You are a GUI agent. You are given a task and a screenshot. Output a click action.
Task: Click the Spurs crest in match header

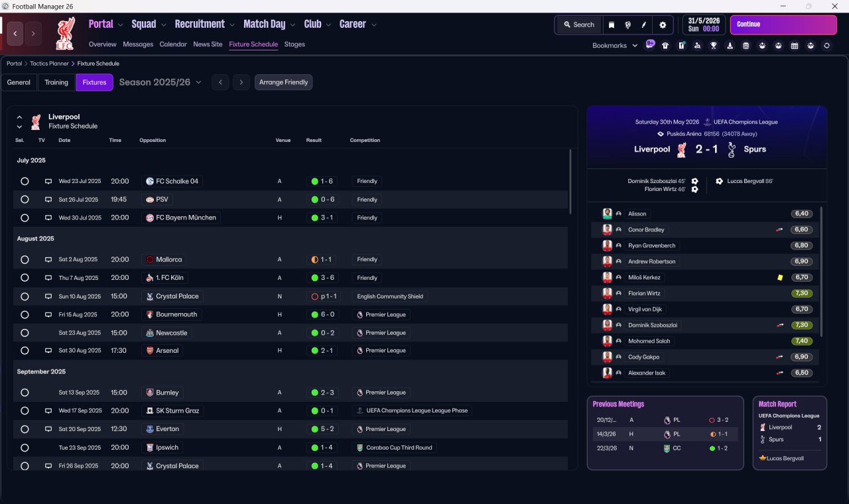tap(732, 150)
